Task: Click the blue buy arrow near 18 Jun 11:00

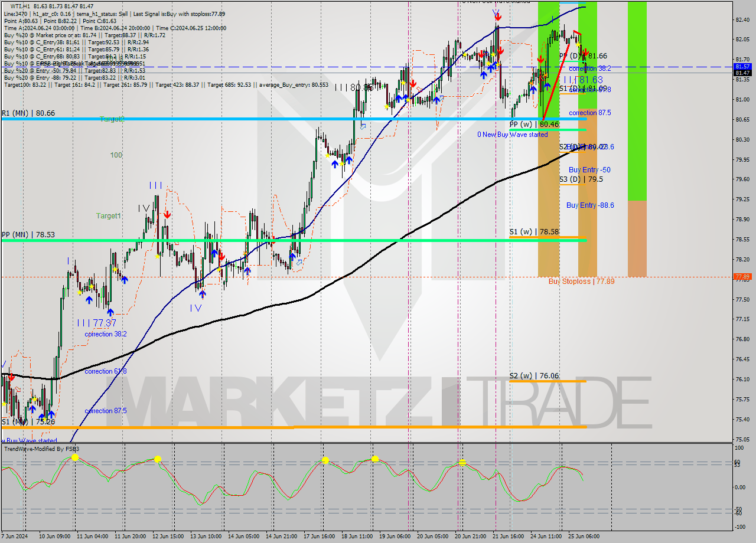Action: coord(349,159)
